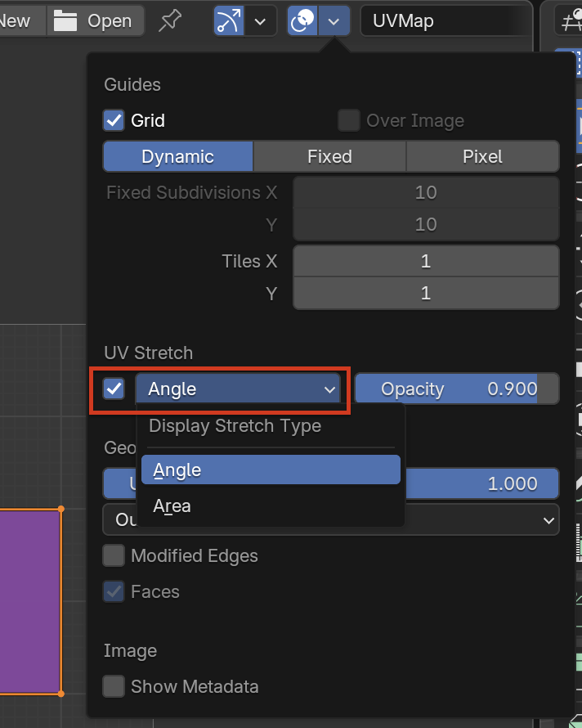Image resolution: width=582 pixels, height=728 pixels.
Task: Collapse the overlays dropdown arrow
Action: 334,20
